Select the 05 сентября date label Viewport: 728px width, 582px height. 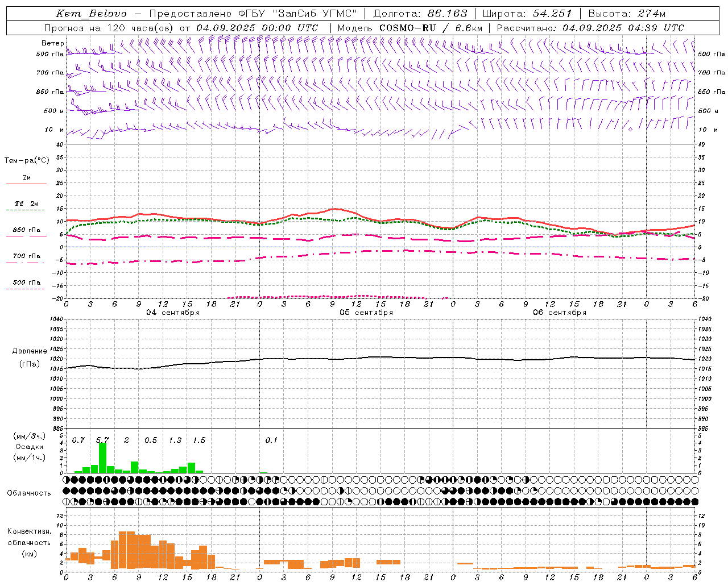tap(366, 313)
